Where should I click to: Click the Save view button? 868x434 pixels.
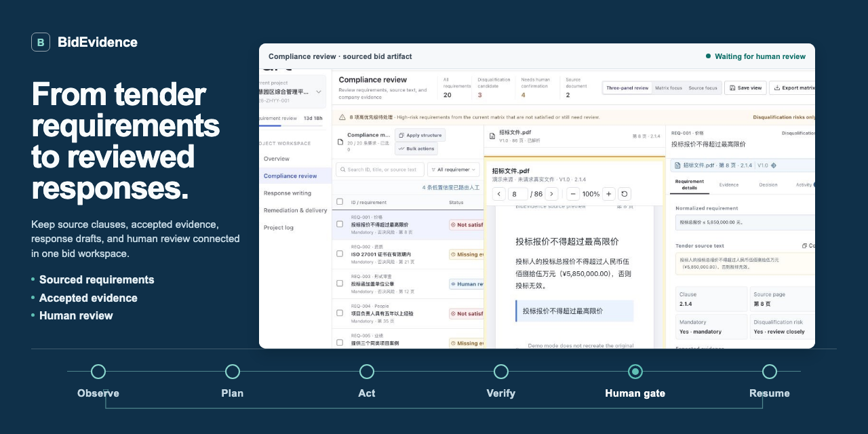(745, 87)
